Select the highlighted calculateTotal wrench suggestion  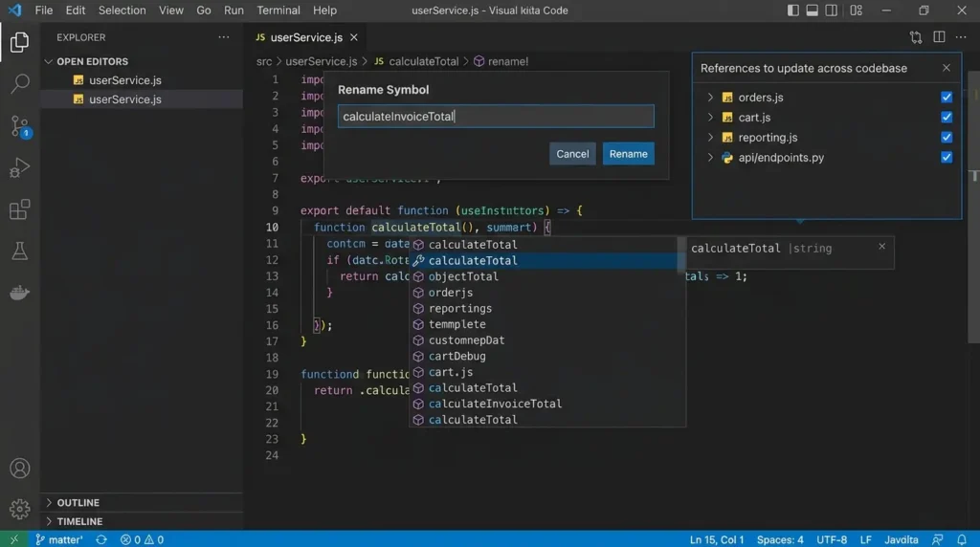click(544, 260)
